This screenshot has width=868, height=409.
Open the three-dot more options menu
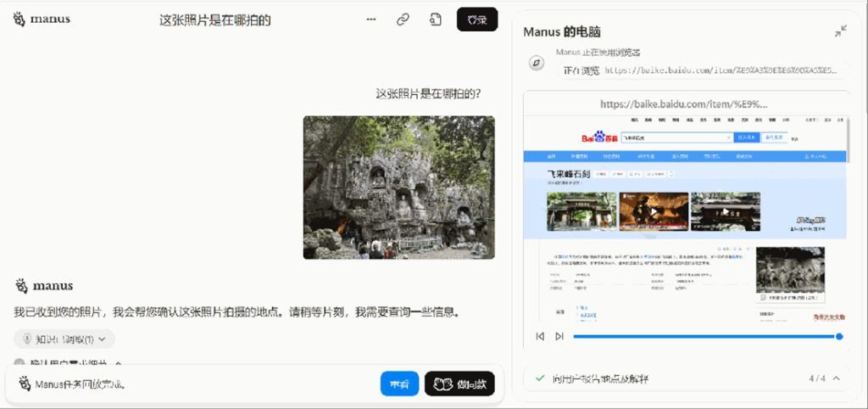[371, 20]
